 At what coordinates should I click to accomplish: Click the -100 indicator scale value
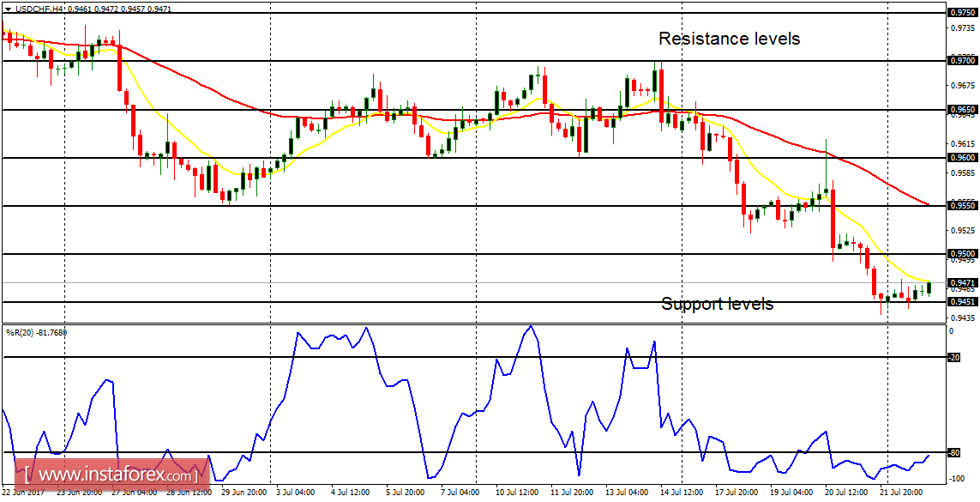tap(956, 479)
